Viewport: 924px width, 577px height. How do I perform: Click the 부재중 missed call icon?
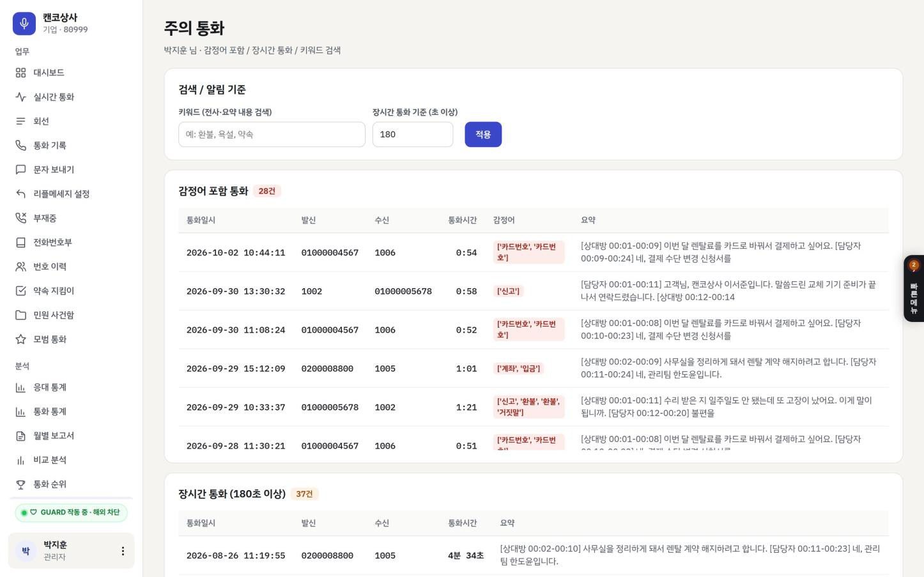click(x=21, y=219)
